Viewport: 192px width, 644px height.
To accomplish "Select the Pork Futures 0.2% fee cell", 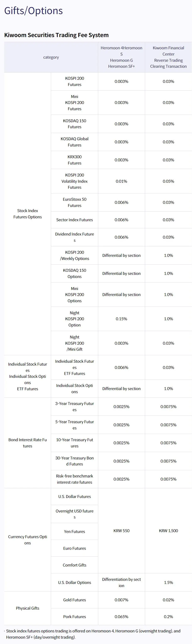I will [168, 616].
